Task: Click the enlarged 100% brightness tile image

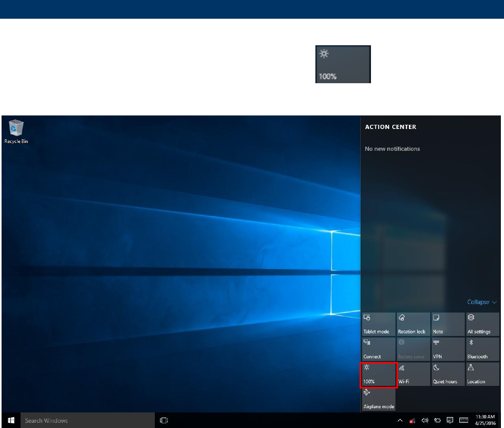Action: [343, 64]
